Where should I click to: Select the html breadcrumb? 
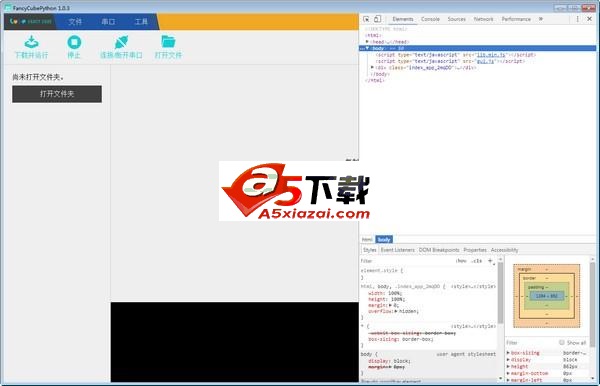tap(367, 239)
